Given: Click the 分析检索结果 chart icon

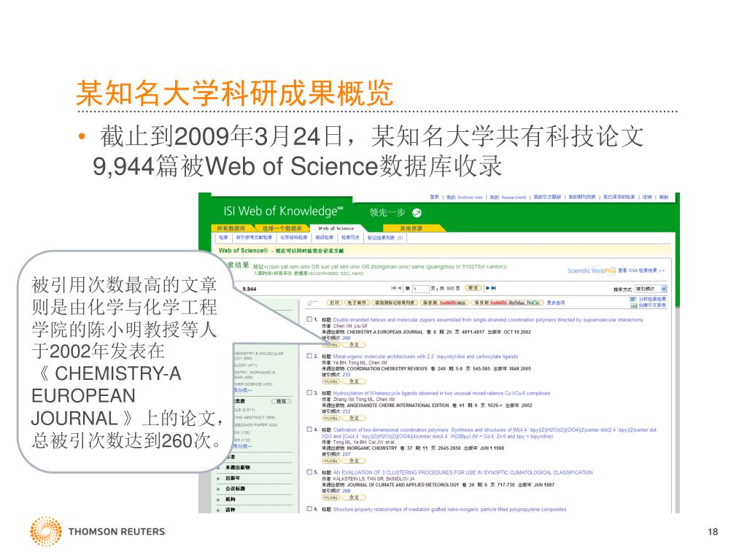Looking at the screenshot, I should [633, 299].
